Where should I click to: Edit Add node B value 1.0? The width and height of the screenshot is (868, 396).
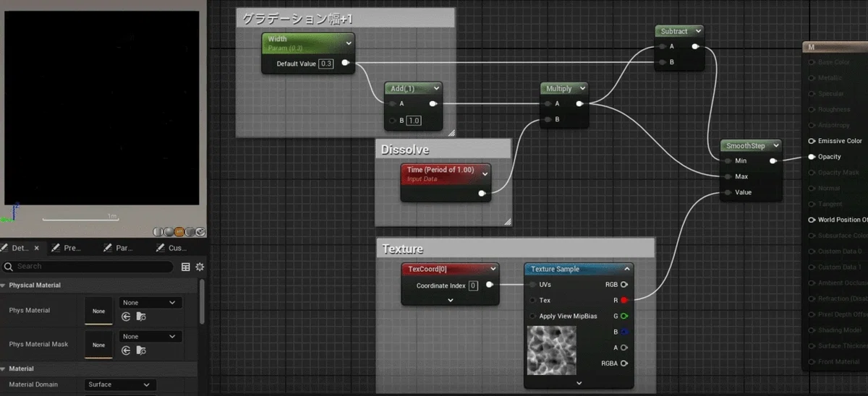(x=414, y=120)
